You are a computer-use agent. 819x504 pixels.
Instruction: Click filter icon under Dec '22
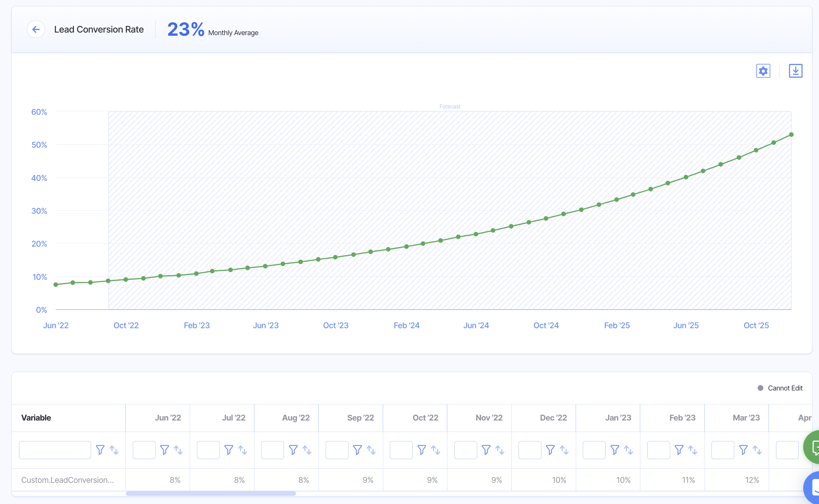pyautogui.click(x=550, y=450)
